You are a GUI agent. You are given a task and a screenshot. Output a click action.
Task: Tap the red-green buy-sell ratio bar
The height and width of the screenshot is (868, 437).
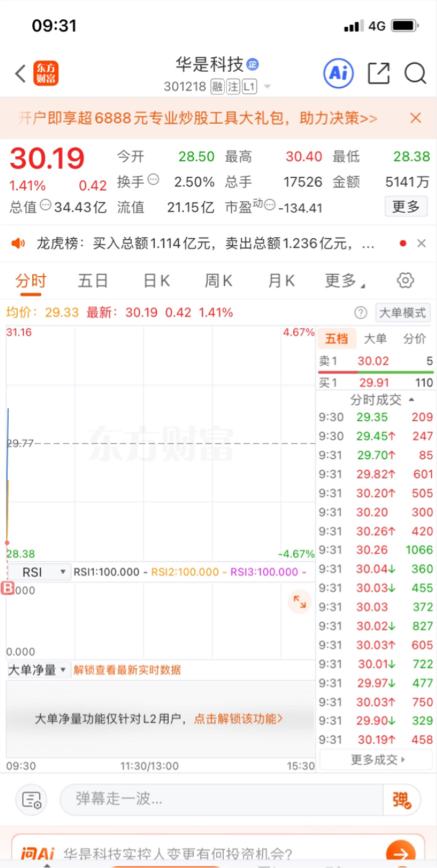pyautogui.click(x=376, y=372)
